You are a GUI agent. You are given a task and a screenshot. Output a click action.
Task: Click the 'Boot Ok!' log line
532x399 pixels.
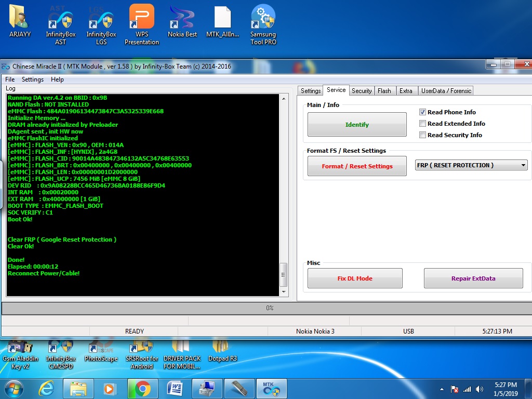[20, 219]
